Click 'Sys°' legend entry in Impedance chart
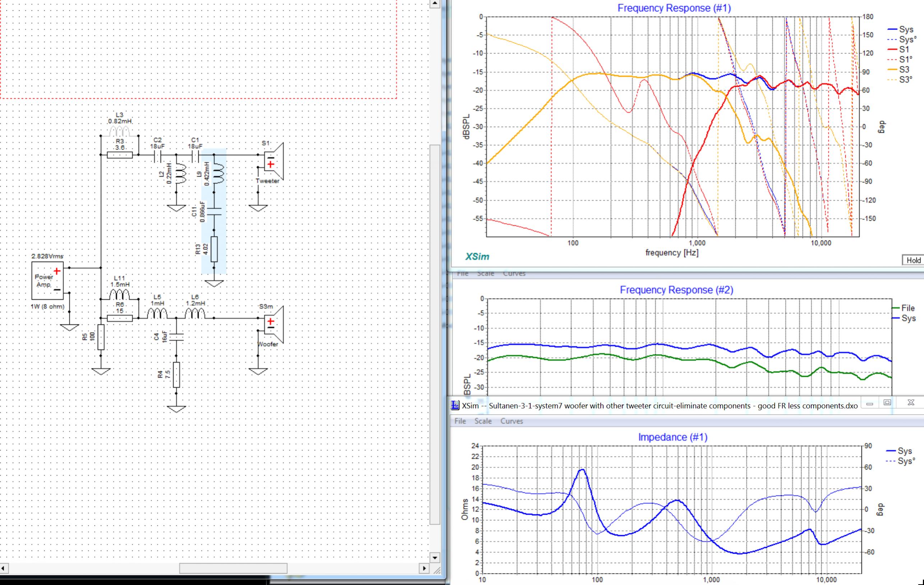This screenshot has height=585, width=924. [x=901, y=461]
